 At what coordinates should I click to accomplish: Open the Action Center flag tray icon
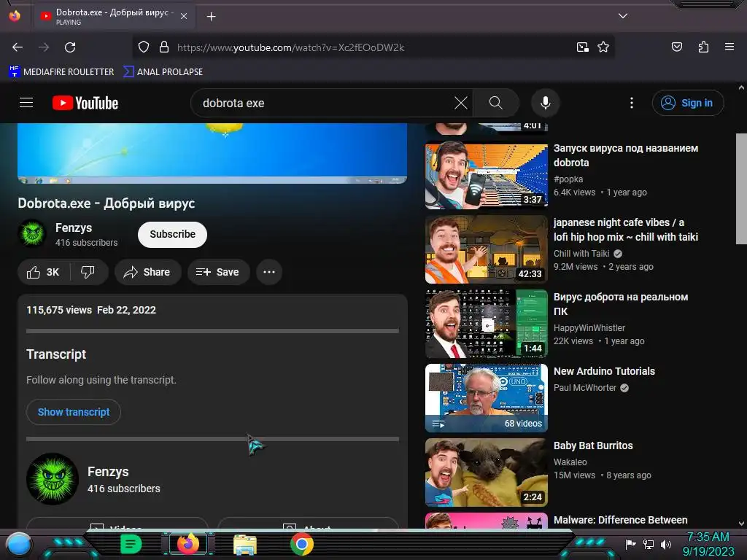tap(630, 544)
